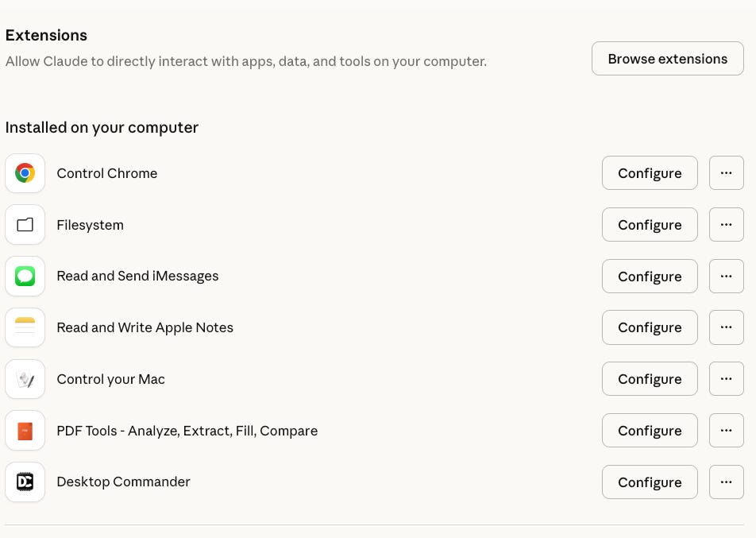Click the Desktop Commander icon
756x538 pixels.
click(25, 482)
